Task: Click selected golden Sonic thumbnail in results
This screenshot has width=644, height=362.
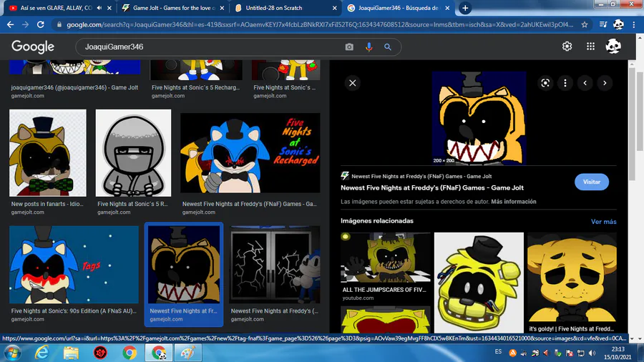Action: [x=184, y=264]
